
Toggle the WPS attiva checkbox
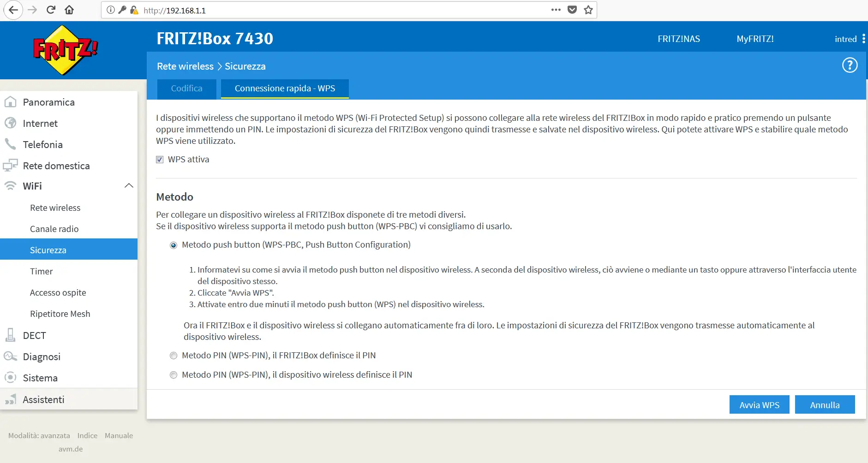[160, 160]
